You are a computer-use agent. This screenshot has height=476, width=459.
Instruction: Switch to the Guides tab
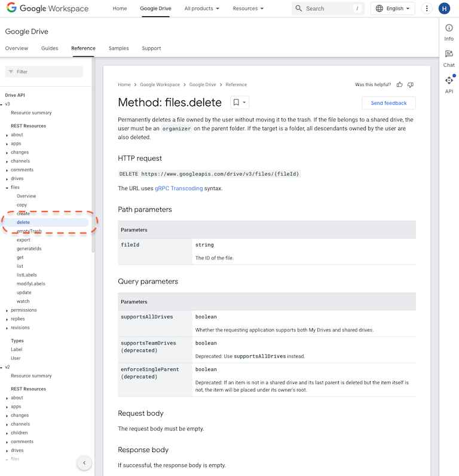(x=50, y=48)
